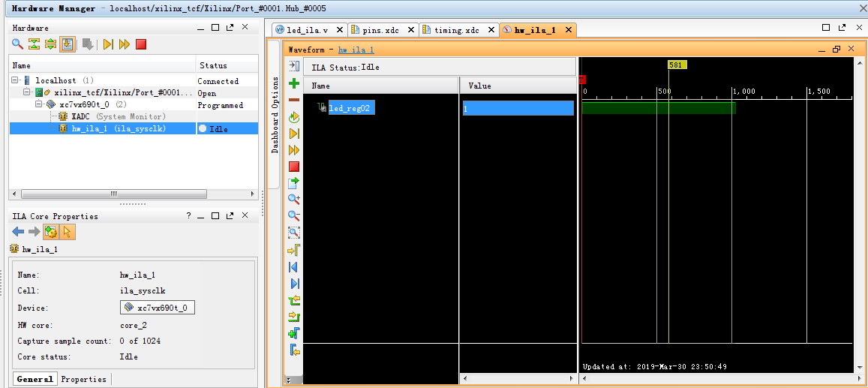
Task: Toggle auto re-trigger in the waveform sidebar
Action: [294, 117]
